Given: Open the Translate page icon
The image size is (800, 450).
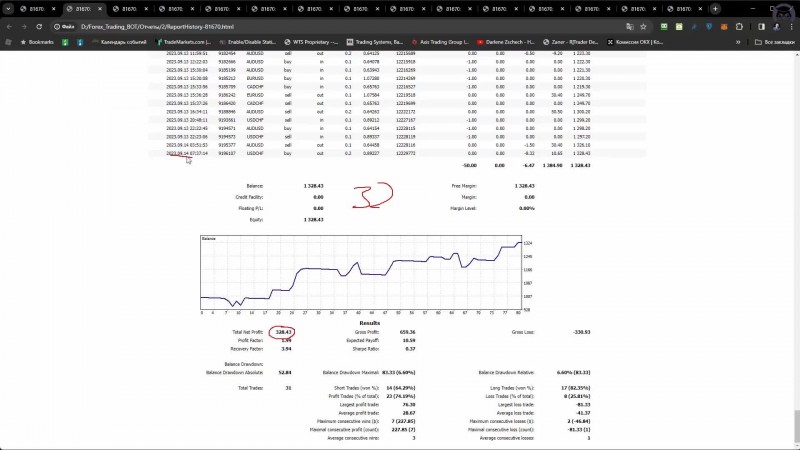Looking at the screenshot, I should [x=630, y=27].
